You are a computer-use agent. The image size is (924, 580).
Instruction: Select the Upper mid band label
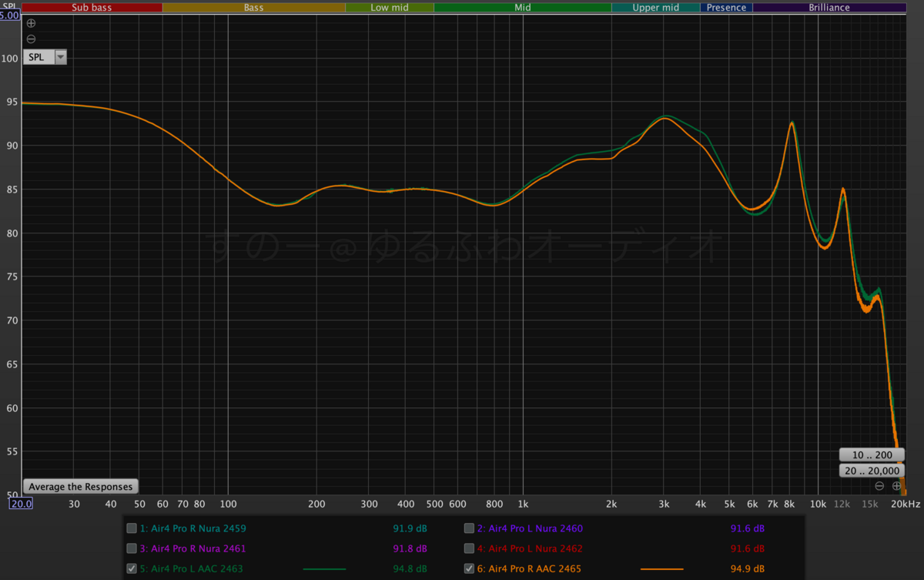tap(655, 8)
